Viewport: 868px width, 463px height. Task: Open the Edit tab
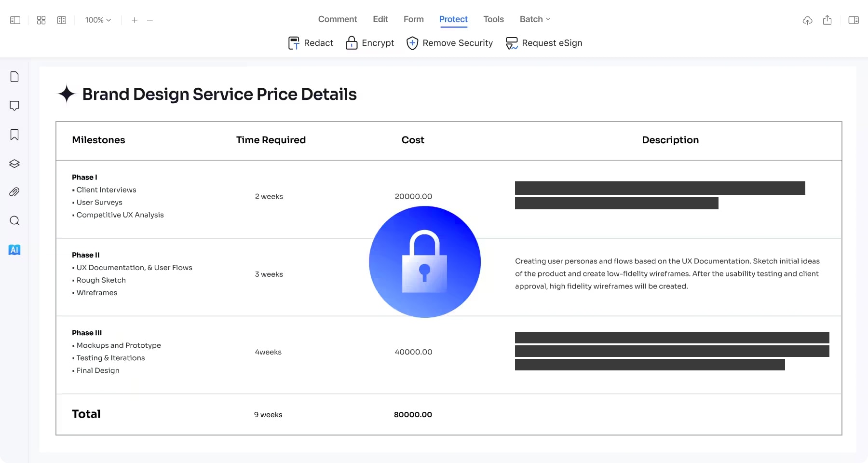tap(380, 19)
